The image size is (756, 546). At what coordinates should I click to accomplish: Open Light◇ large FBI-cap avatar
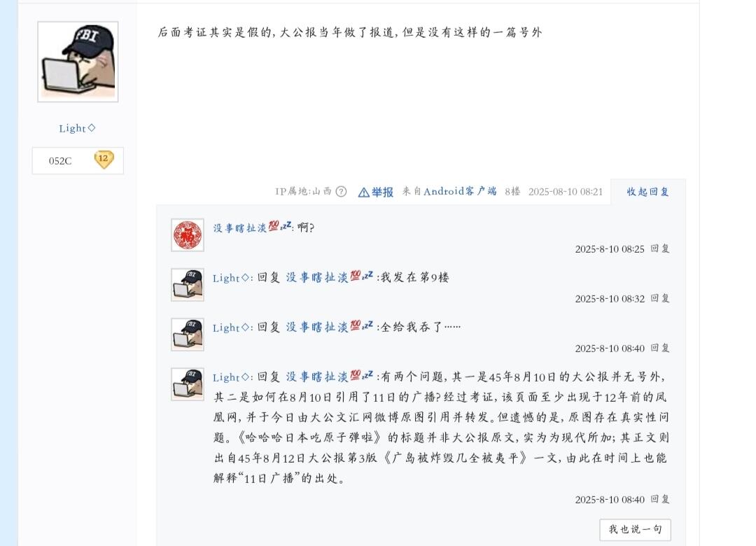(x=78, y=62)
